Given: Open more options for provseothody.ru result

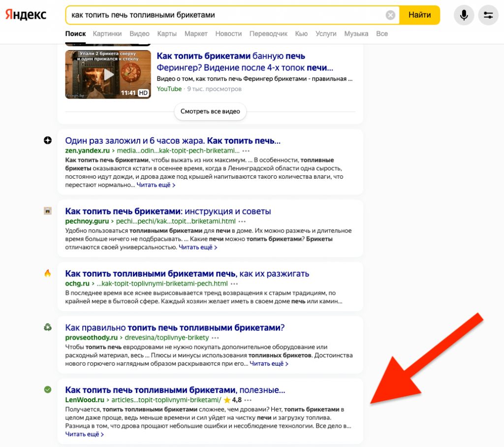Looking at the screenshot, I should click(x=216, y=338).
